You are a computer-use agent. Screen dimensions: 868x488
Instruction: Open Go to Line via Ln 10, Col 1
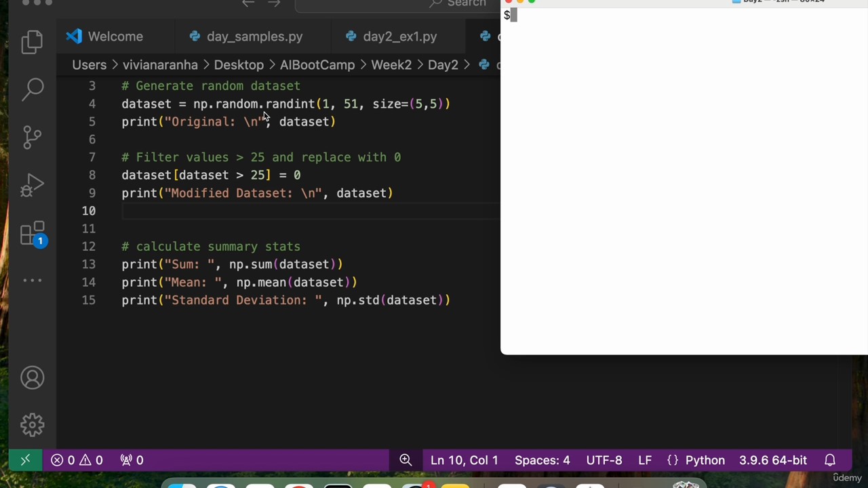464,460
